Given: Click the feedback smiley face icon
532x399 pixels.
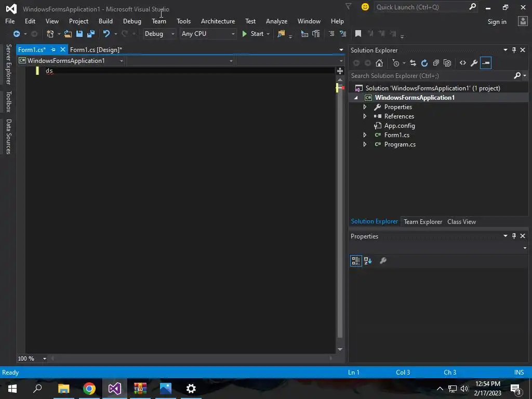Looking at the screenshot, I should click(x=365, y=7).
